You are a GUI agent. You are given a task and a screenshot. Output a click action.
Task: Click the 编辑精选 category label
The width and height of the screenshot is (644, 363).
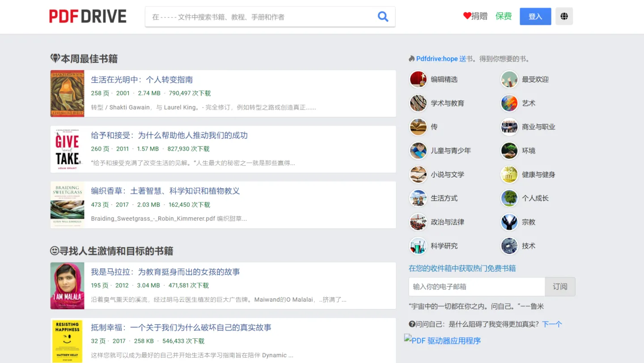pyautogui.click(x=444, y=80)
